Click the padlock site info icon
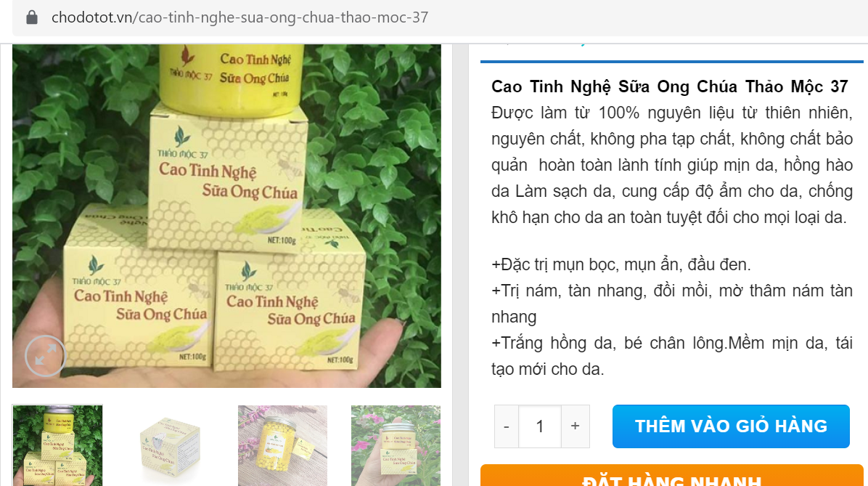The width and height of the screenshot is (868, 486). click(x=32, y=17)
